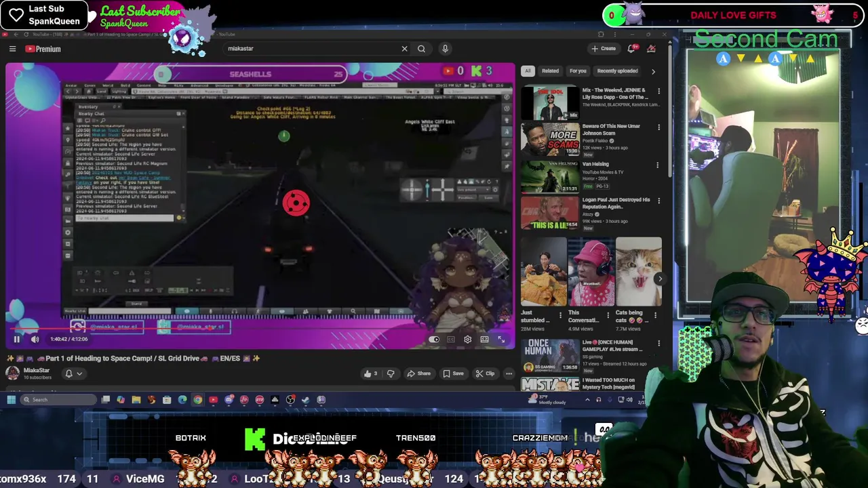
Task: Select the Related filter chip
Action: point(550,70)
